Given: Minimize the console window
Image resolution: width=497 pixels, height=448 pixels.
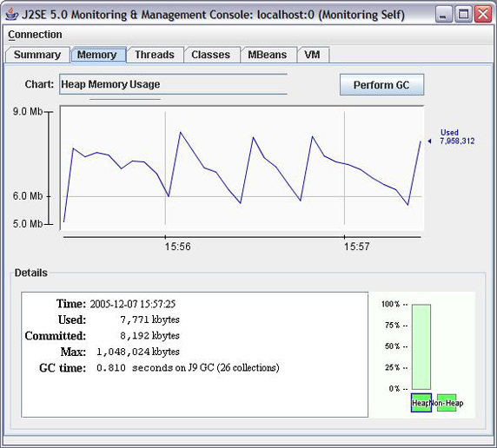Looking at the screenshot, I should [x=443, y=14].
